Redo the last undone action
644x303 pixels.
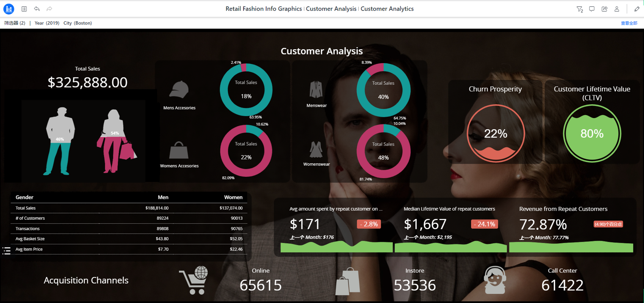point(49,9)
